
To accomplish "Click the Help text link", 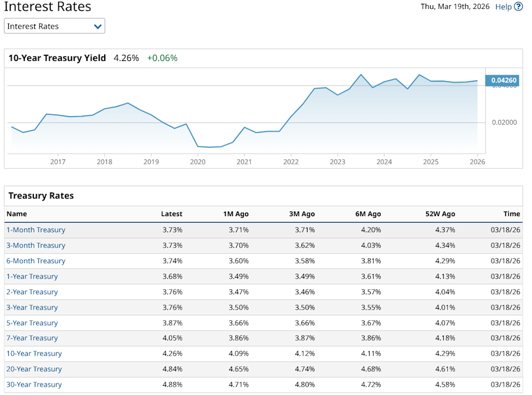I will [x=503, y=7].
